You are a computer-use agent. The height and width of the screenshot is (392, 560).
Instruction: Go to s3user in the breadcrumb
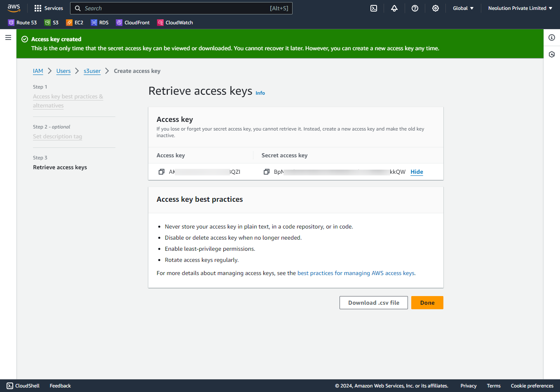point(92,71)
